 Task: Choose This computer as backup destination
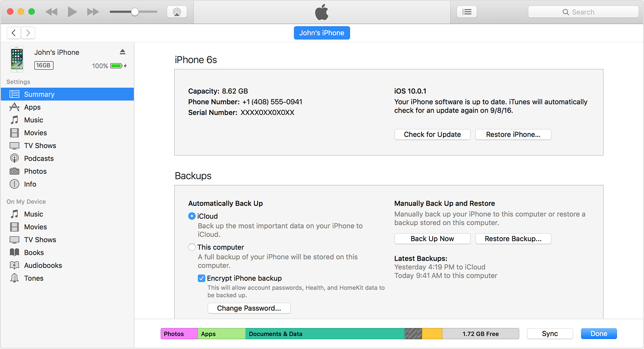(192, 247)
